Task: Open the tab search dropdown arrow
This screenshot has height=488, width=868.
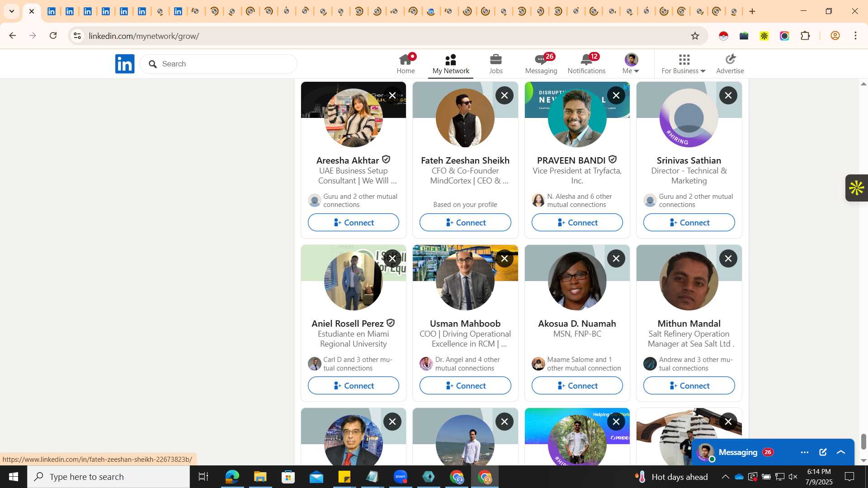Action: pos(12,11)
